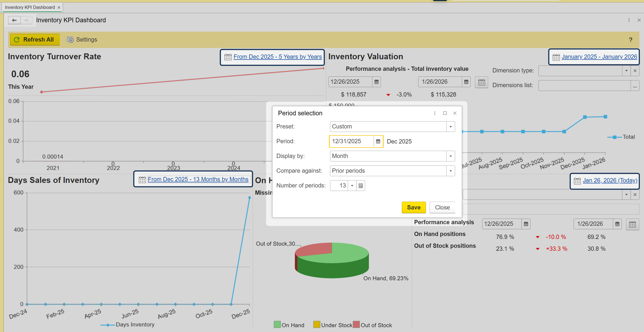The image size is (644, 332).
Task: Click back navigation arrow
Action: click(x=14, y=20)
